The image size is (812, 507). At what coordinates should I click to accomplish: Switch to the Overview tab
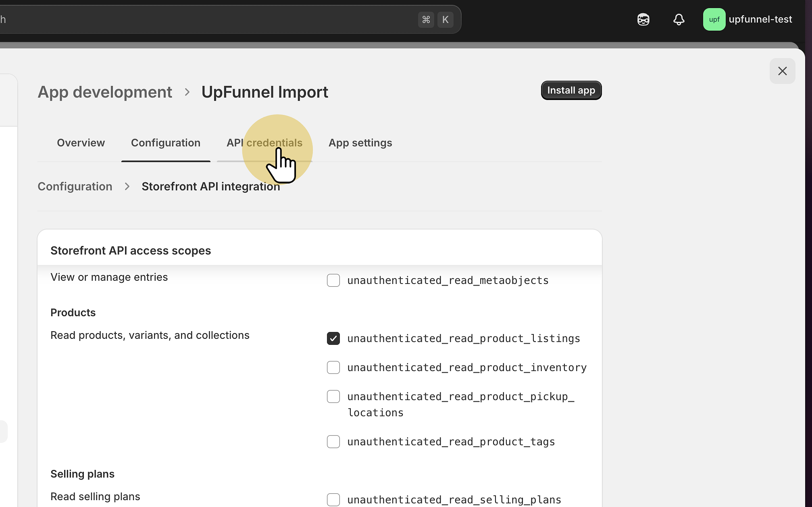(81, 143)
